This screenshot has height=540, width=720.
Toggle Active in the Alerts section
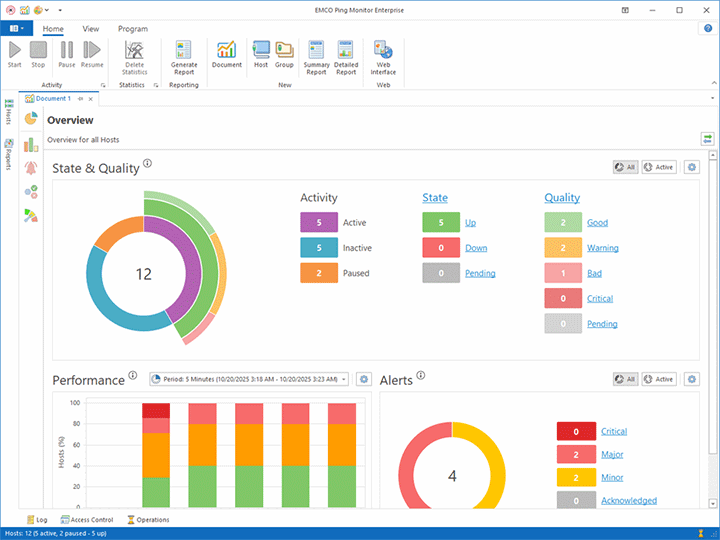(658, 379)
